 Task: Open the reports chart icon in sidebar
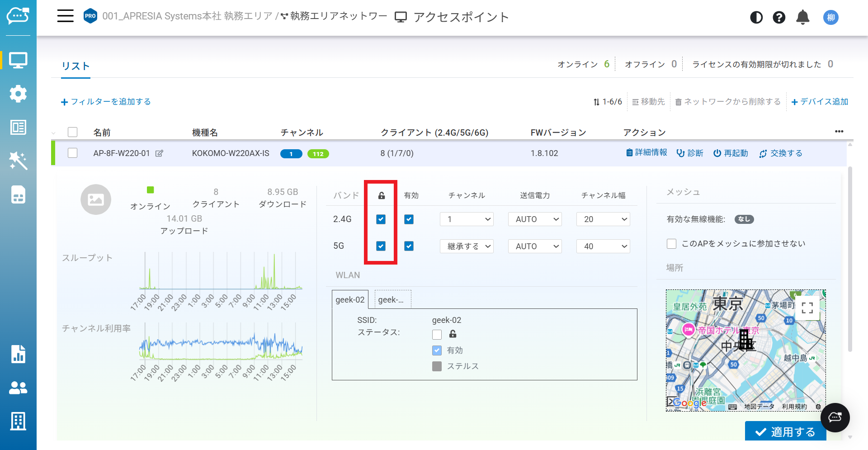pos(18,354)
